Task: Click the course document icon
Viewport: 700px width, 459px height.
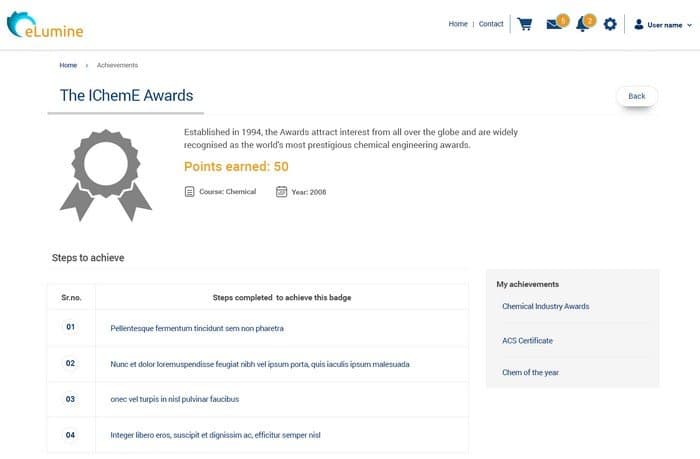Action: [x=189, y=192]
